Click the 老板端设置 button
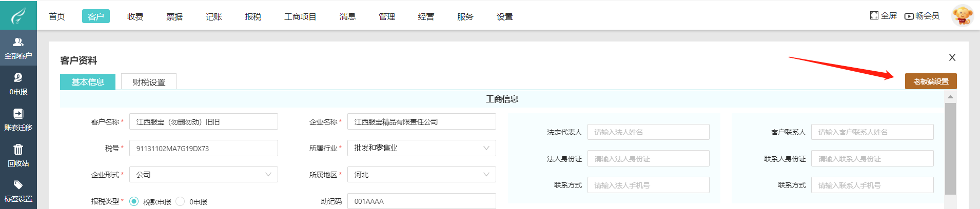 click(x=930, y=81)
